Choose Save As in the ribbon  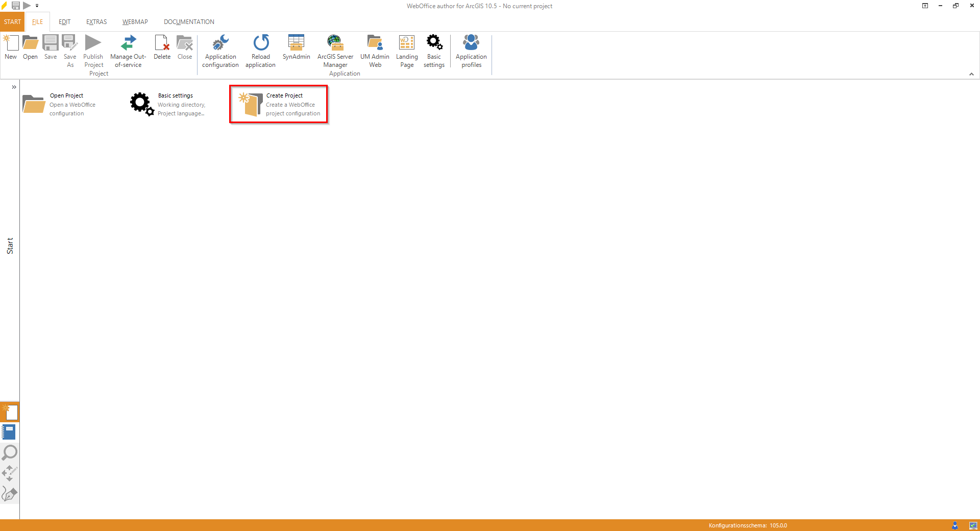click(70, 51)
